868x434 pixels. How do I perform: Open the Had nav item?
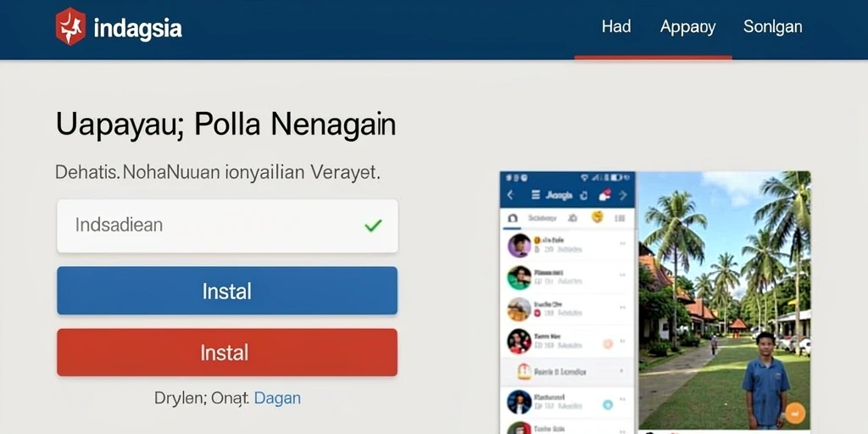616,26
